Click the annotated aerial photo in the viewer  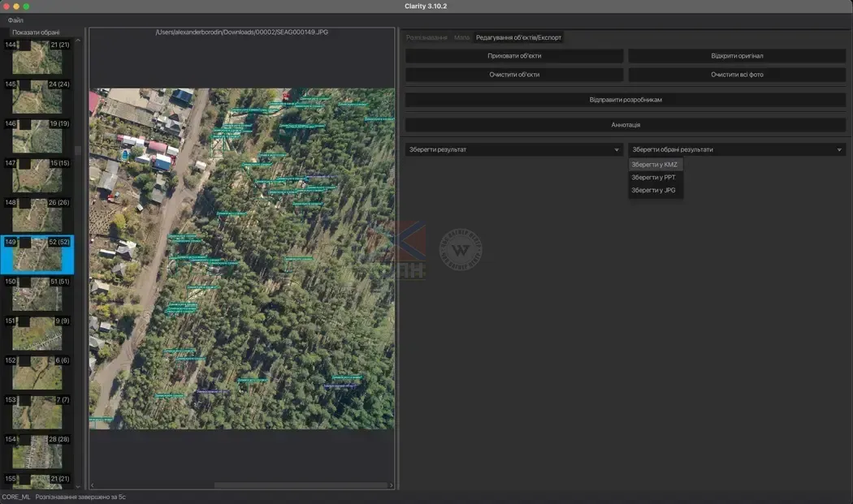coord(242,259)
